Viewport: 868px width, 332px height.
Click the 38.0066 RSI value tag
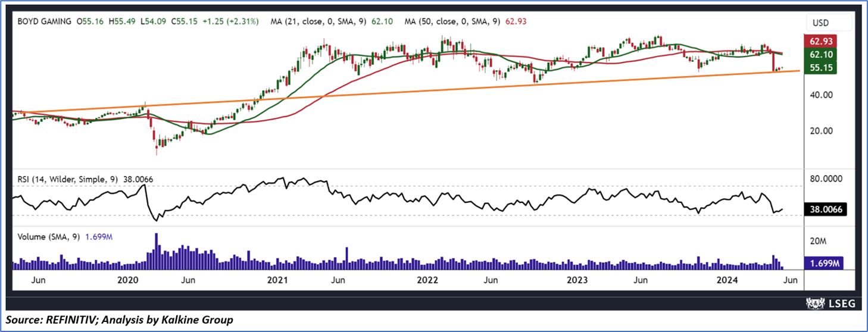pyautogui.click(x=825, y=209)
